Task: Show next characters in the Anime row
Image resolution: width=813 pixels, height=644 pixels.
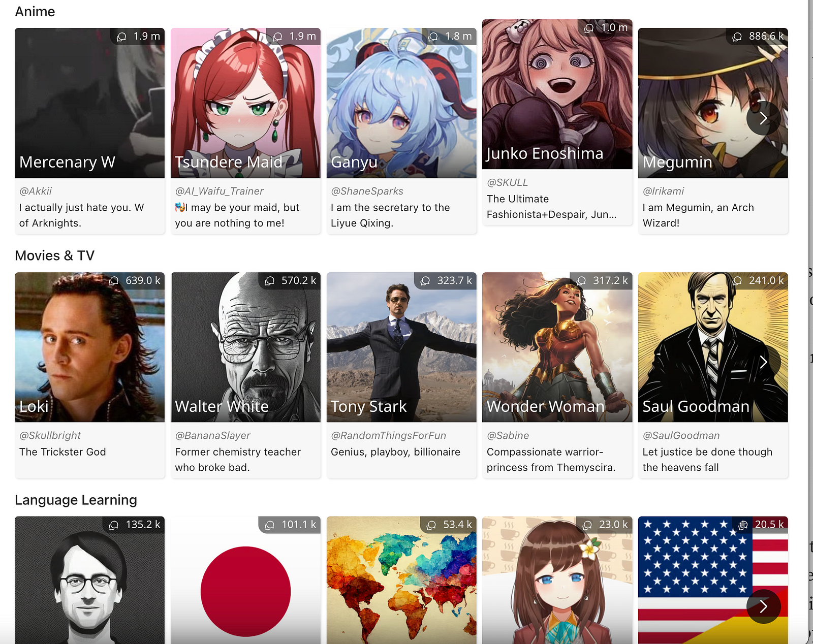Action: pos(763,118)
